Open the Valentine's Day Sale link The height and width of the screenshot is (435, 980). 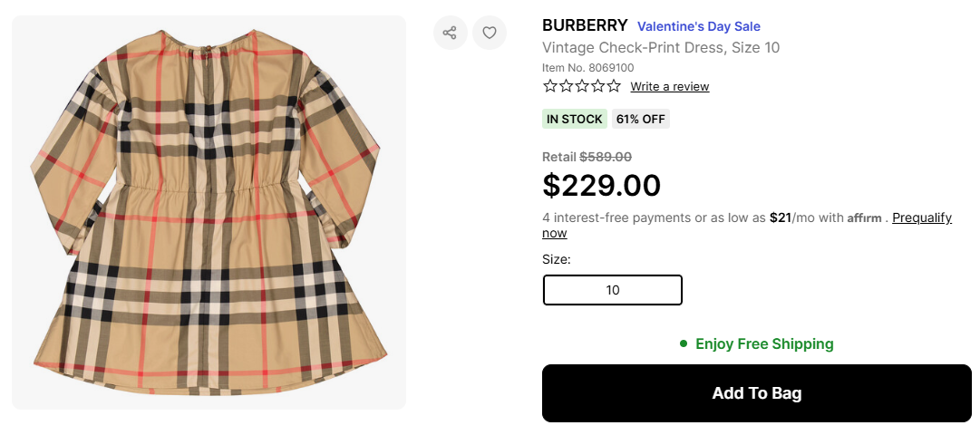[699, 26]
